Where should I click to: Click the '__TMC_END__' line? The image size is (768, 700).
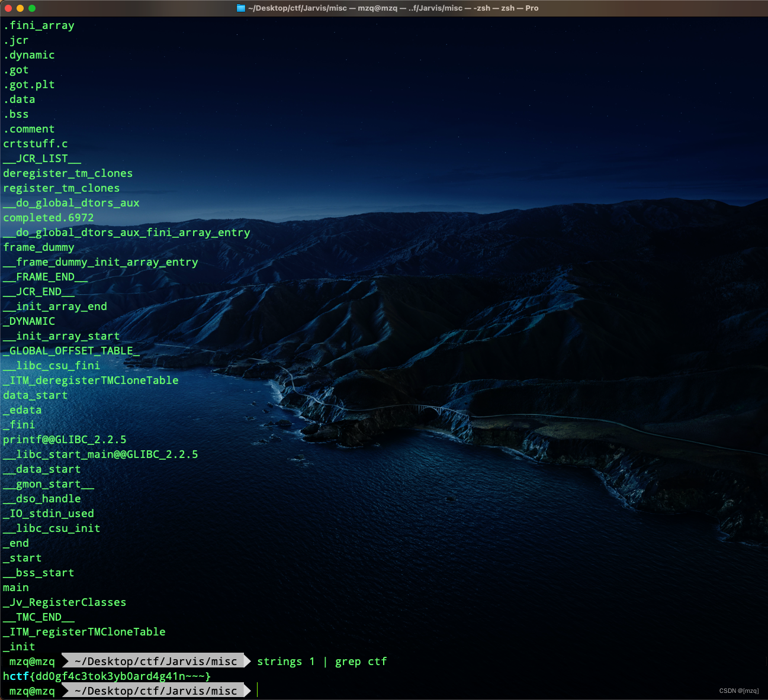click(x=39, y=617)
